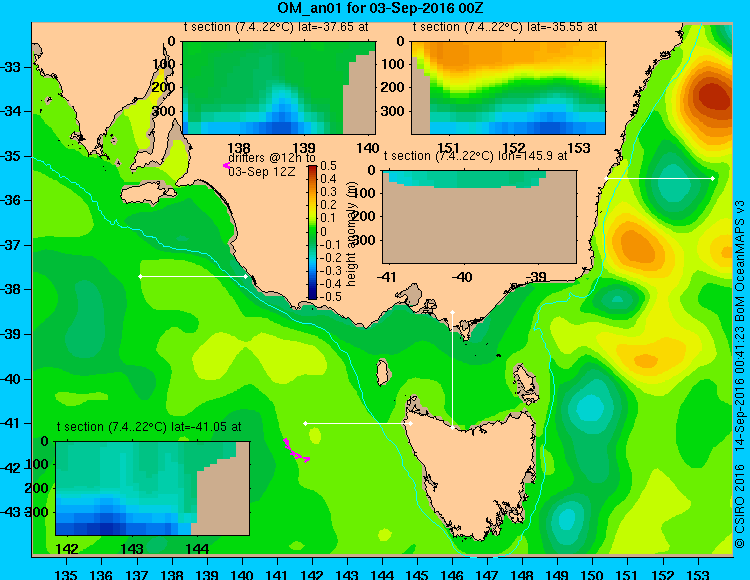The height and width of the screenshot is (580, 750).
Task: Click the '© CSIRO 2016' copyright text
Action: (x=739, y=506)
